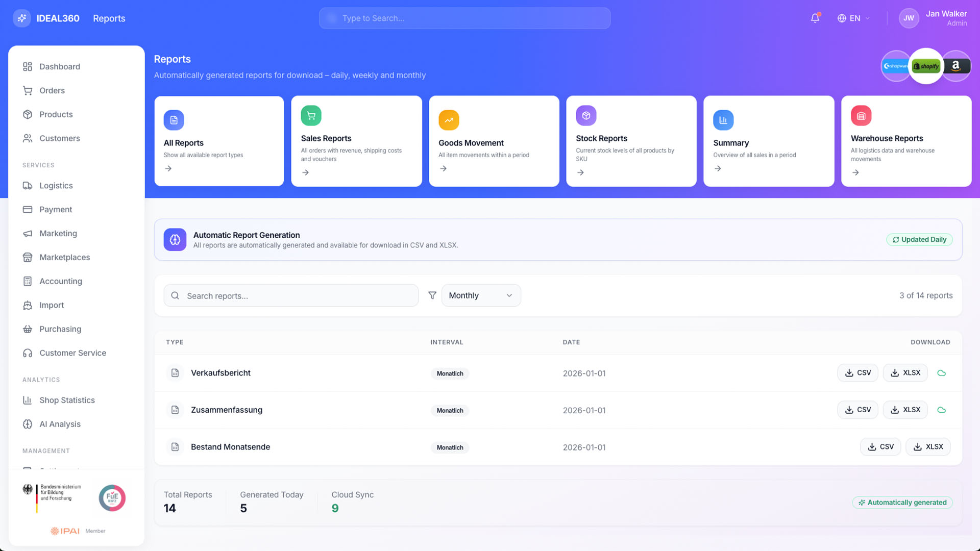This screenshot has width=980, height=551.
Task: Open the Warehouse Reports card
Action: [x=905, y=141]
